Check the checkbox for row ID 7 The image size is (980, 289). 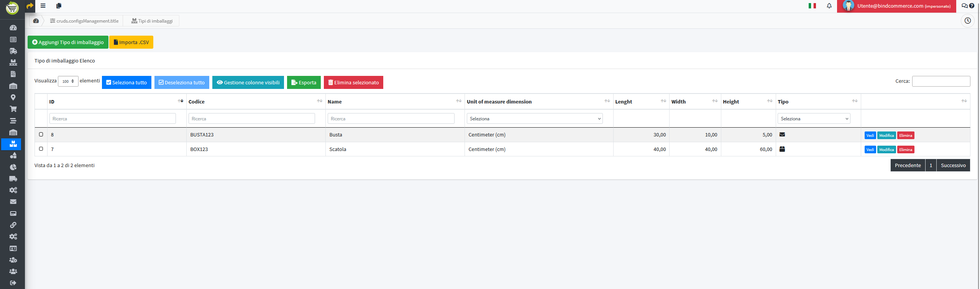pos(41,149)
